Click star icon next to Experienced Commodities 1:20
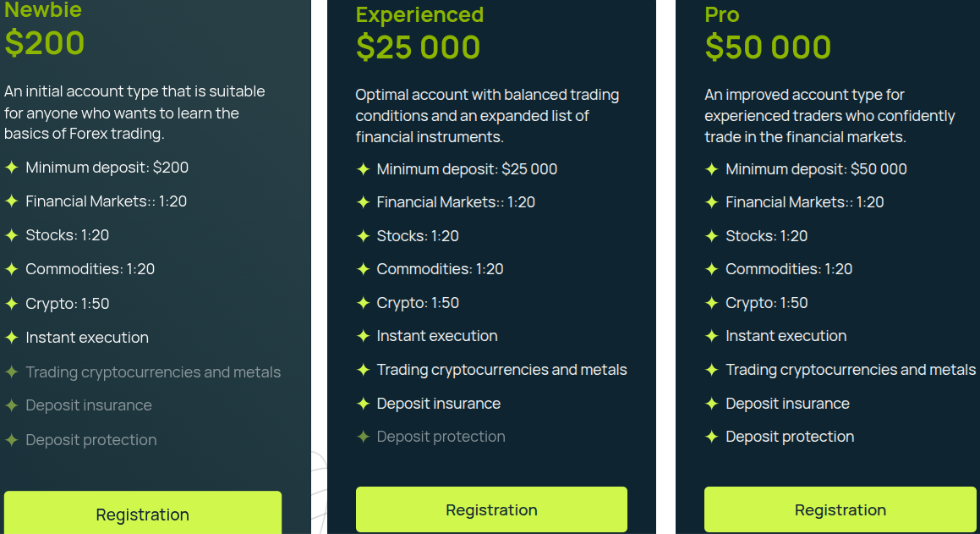 pyautogui.click(x=363, y=269)
